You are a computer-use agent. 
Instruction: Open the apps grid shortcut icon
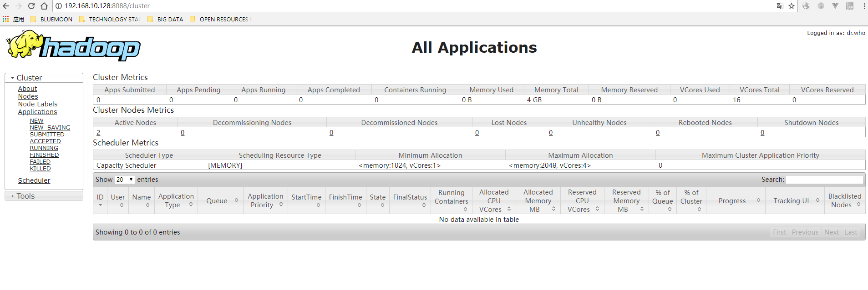(6, 19)
